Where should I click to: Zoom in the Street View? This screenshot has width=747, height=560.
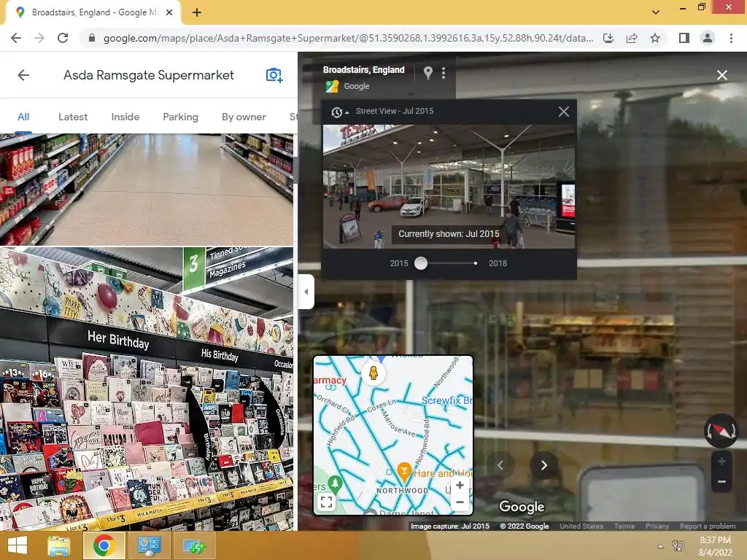pyautogui.click(x=721, y=461)
